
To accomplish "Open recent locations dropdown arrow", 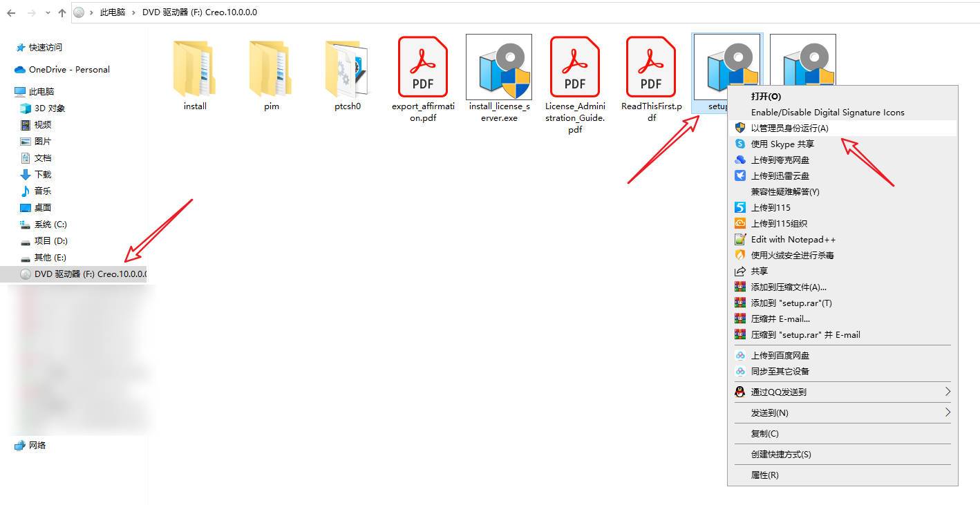I will pyautogui.click(x=47, y=12).
